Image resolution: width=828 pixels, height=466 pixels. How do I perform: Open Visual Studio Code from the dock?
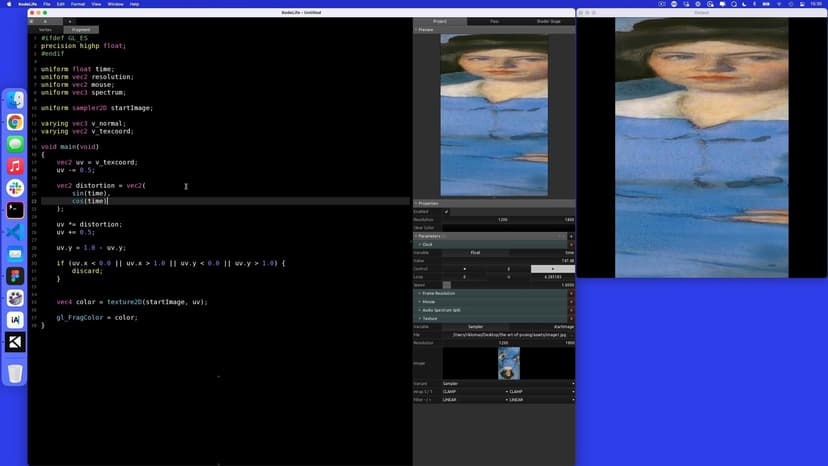pyautogui.click(x=15, y=232)
